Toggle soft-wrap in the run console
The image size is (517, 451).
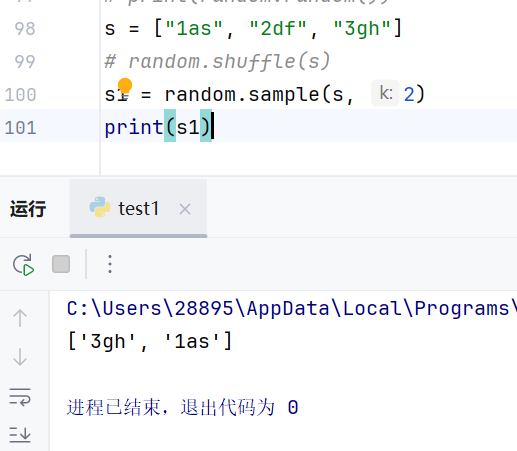click(x=20, y=397)
